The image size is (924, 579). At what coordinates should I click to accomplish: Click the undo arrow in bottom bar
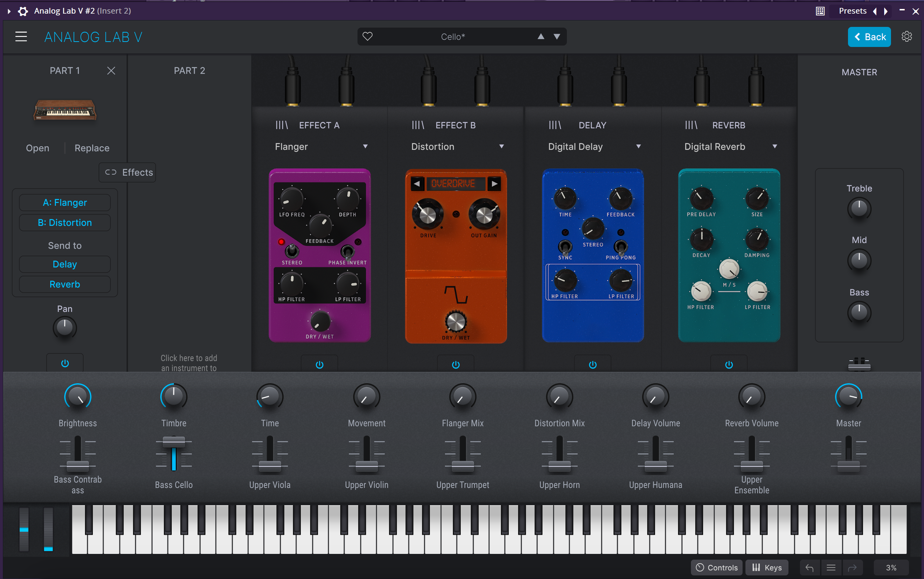click(809, 568)
